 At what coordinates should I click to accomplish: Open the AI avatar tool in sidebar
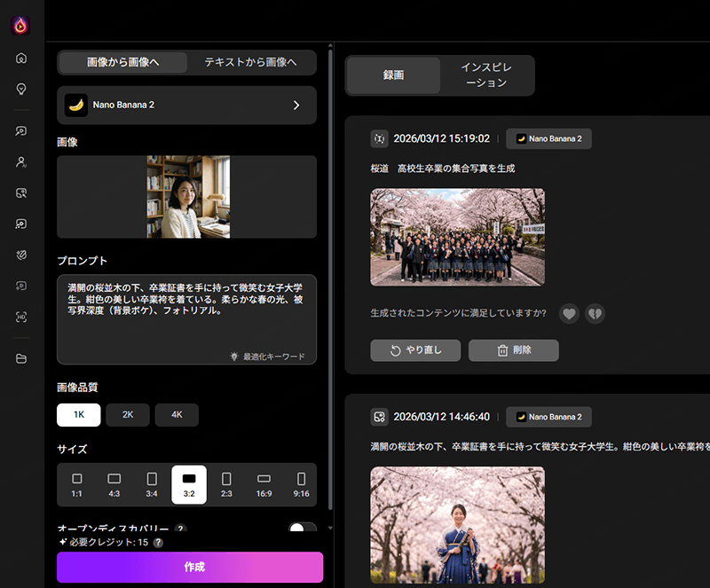coord(21,162)
